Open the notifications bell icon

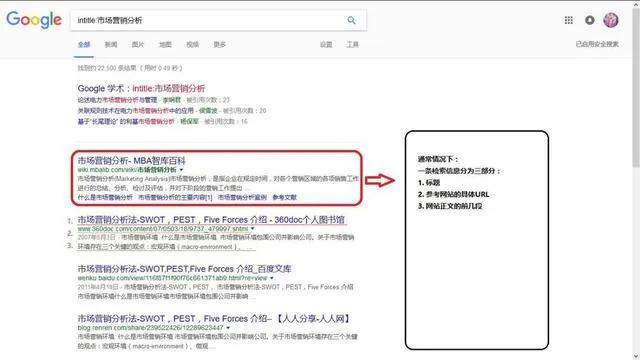point(589,20)
